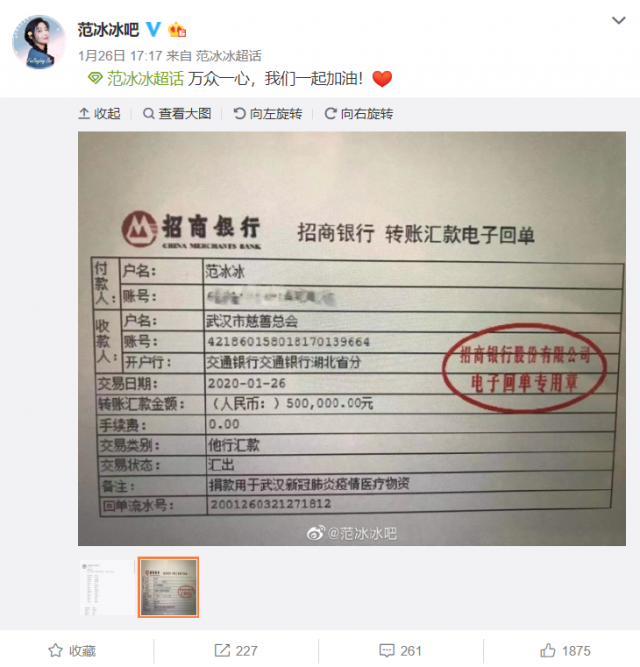This screenshot has width=640, height=667.
Task: Click the enlarged bank receipt image
Action: pyautogui.click(x=352, y=339)
